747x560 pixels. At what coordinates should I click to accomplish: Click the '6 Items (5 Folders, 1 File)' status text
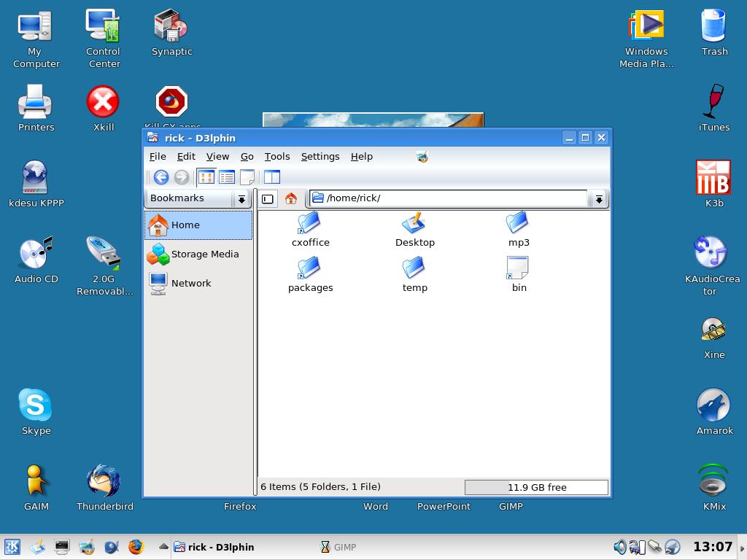pyautogui.click(x=321, y=486)
